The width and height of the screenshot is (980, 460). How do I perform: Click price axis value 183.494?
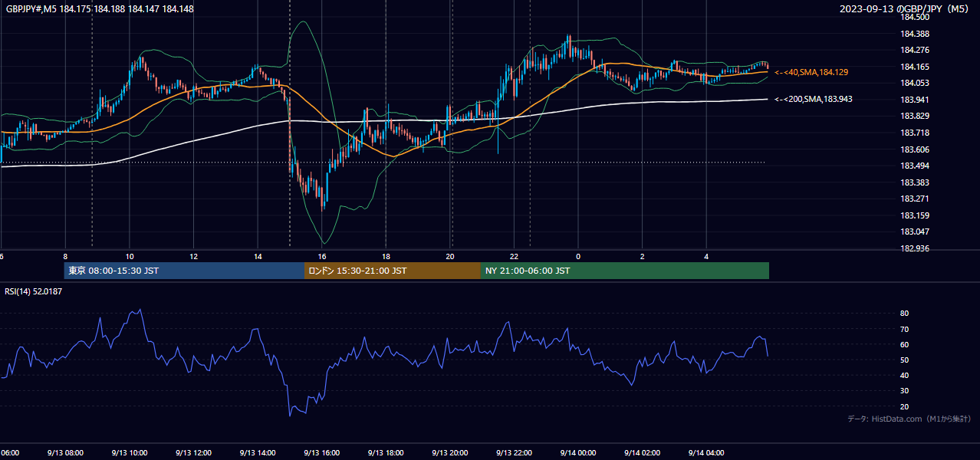tap(915, 166)
